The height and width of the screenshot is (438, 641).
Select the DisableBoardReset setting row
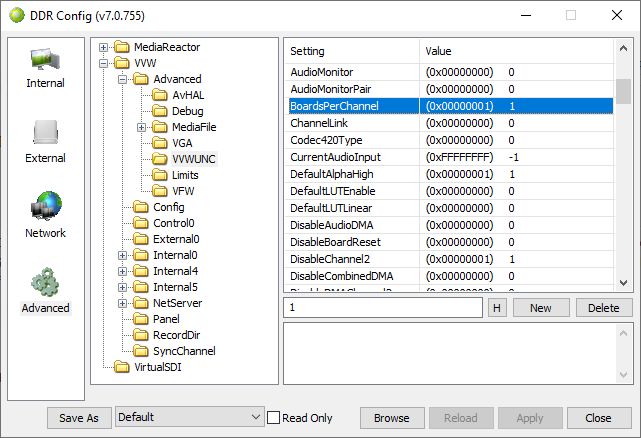coord(449,242)
